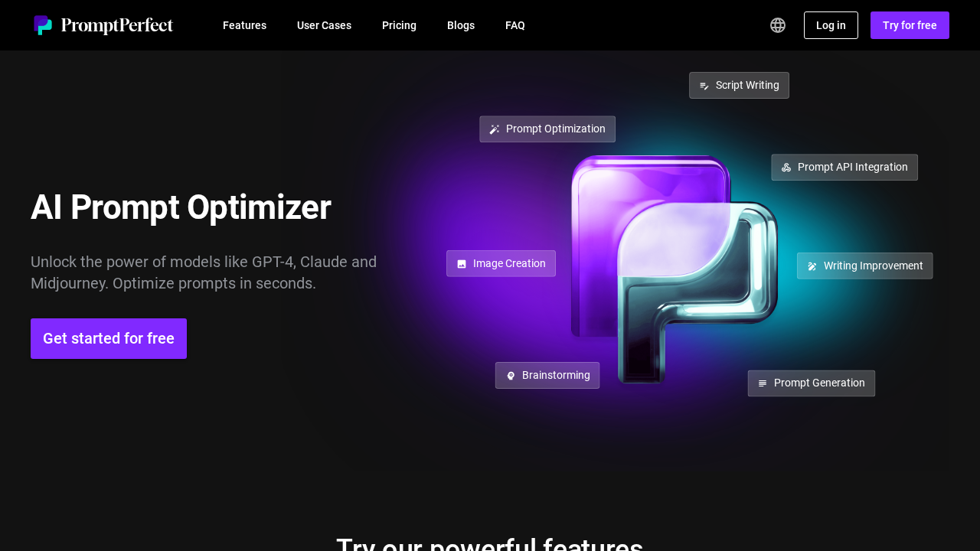Viewport: 980px width, 551px height.
Task: Select the icon next to Writing Improvement
Action: point(812,266)
